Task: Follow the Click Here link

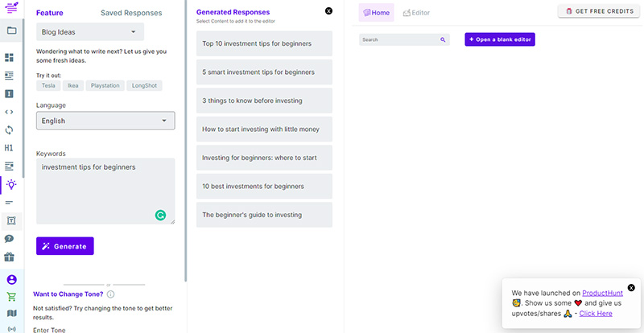Action: [596, 314]
